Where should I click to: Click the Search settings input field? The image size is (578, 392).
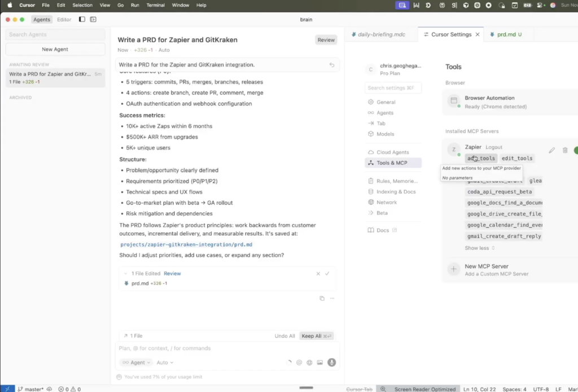(x=393, y=88)
